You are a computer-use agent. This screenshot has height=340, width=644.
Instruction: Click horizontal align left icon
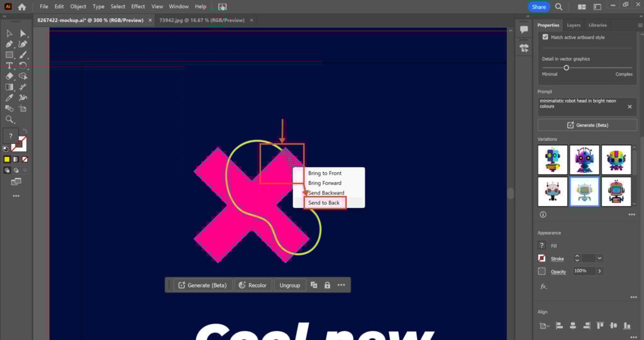pyautogui.click(x=559, y=326)
